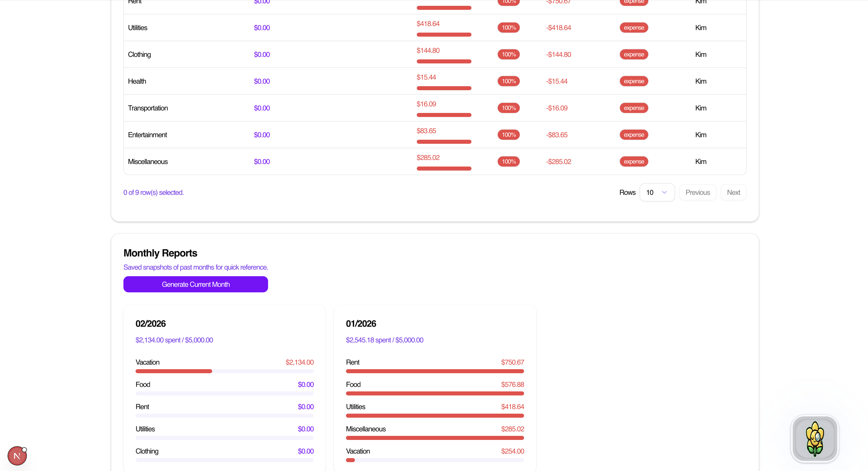Screen dimensions: 868x471
Task: Open the Rows per page dropdown
Action: [x=657, y=192]
